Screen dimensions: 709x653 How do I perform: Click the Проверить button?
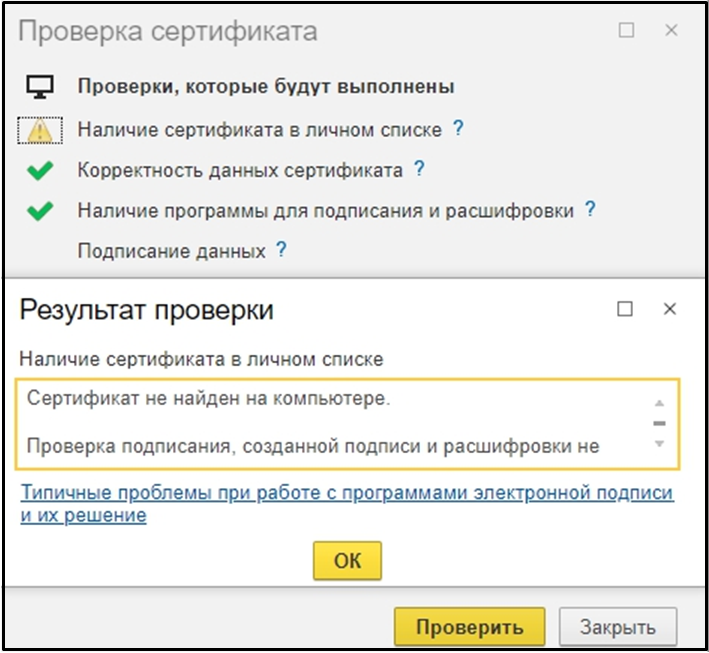(x=469, y=627)
